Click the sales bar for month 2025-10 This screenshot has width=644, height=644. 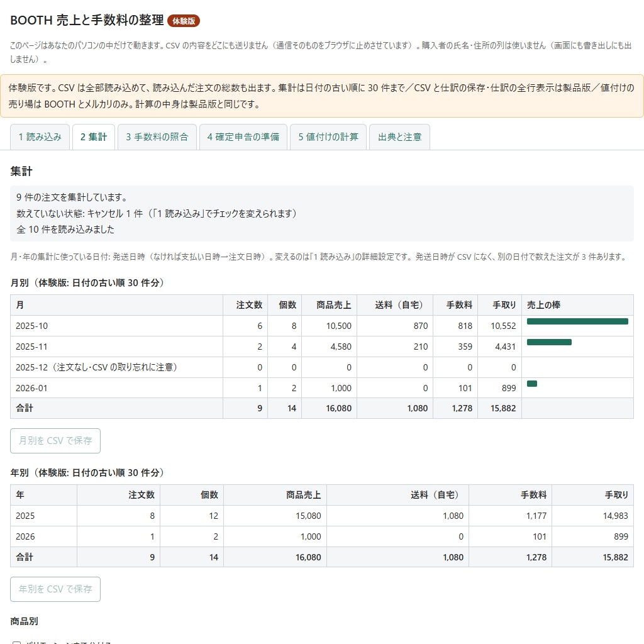tap(577, 321)
